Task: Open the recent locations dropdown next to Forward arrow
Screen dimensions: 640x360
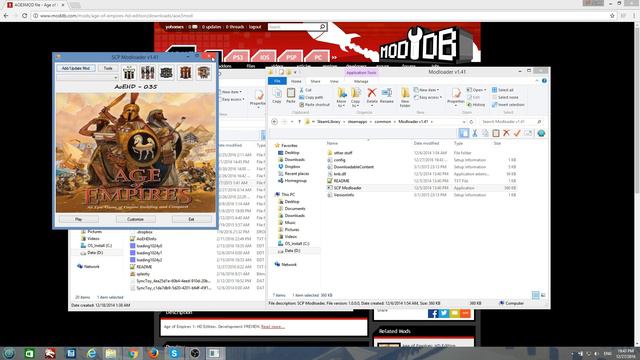Action: (x=292, y=122)
